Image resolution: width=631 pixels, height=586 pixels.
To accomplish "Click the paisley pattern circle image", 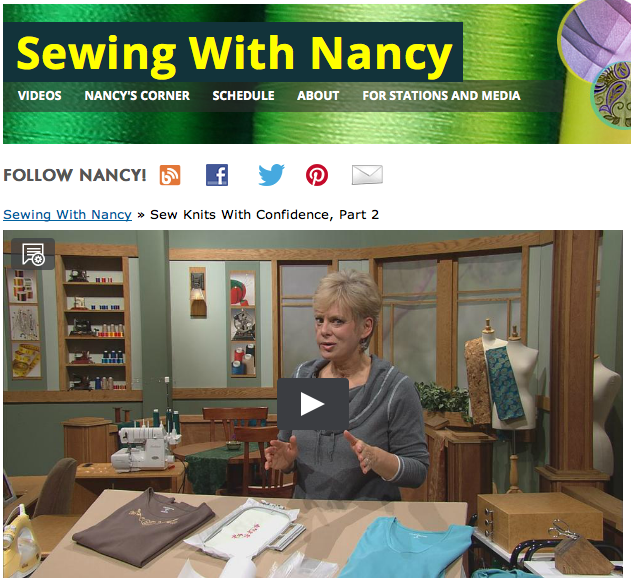I will [611, 96].
